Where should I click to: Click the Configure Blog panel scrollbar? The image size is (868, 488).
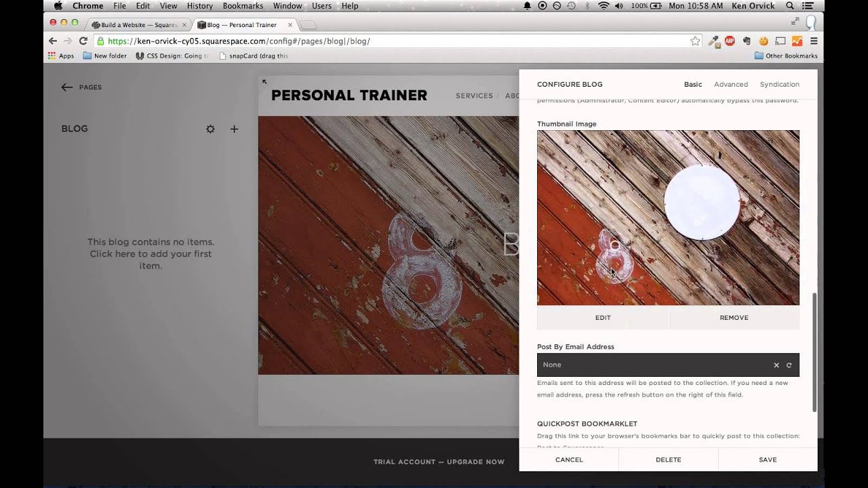tap(814, 351)
